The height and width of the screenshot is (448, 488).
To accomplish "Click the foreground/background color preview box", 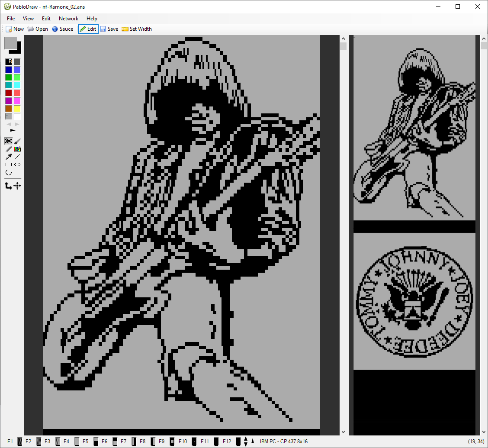I will tap(13, 45).
